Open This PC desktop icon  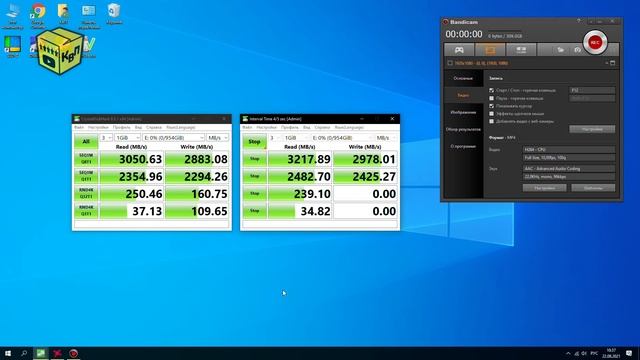pos(13,16)
